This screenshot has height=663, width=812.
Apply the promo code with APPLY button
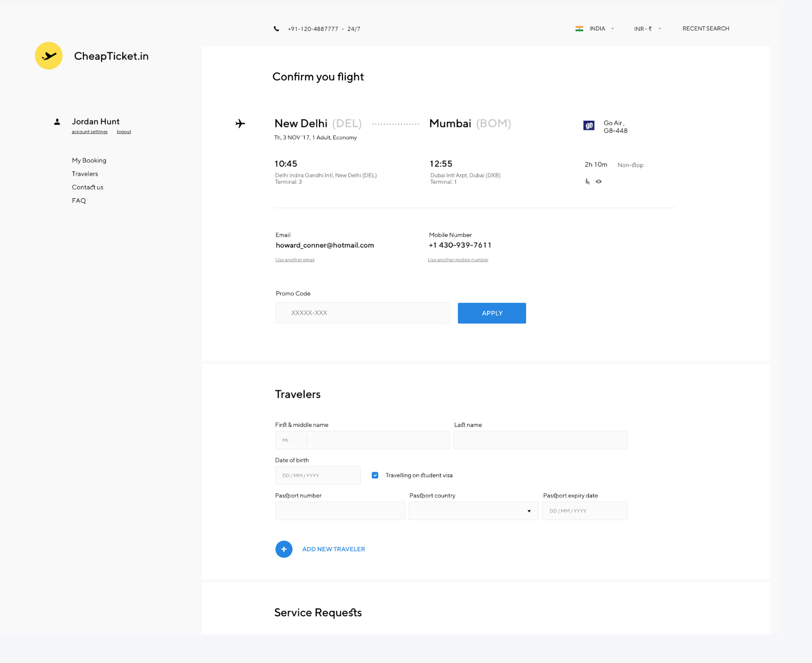click(492, 313)
